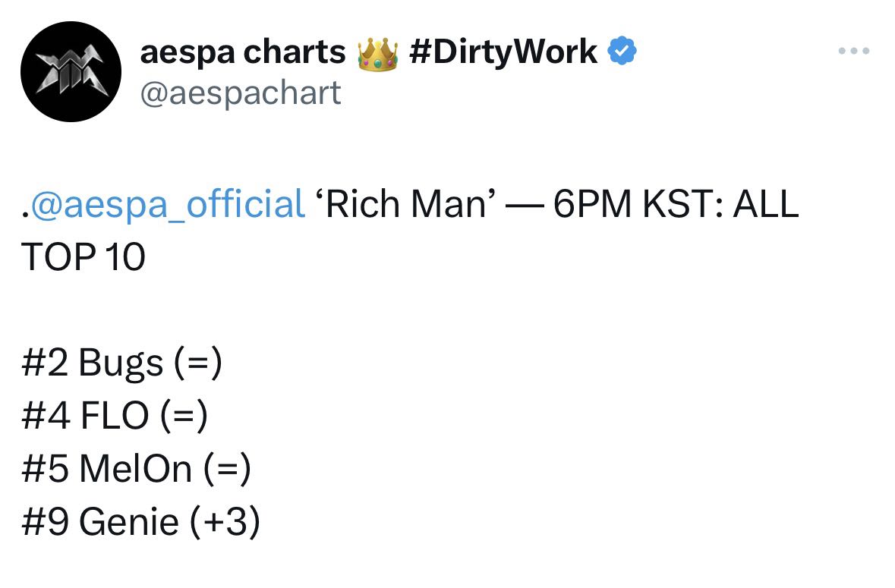The height and width of the screenshot is (588, 895).
Task: Select the word FLO in the chart list
Action: [115, 415]
